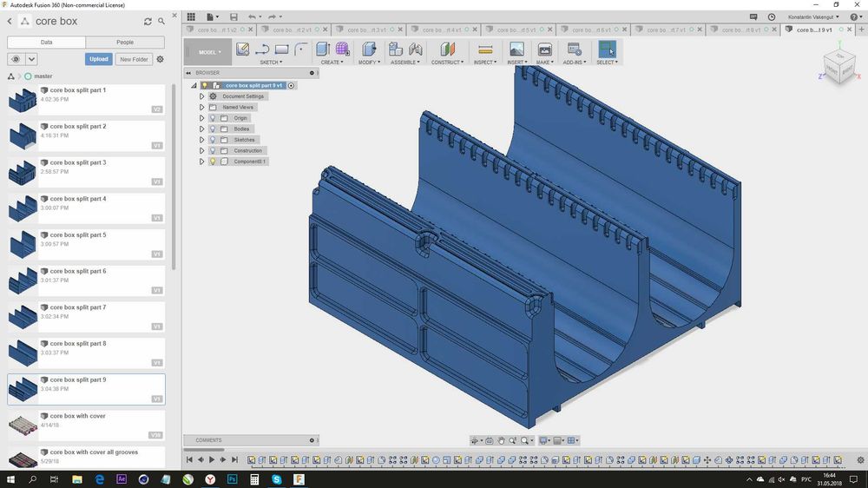Activate the Extrude tool
Viewport: 868px width, 488px height.
coord(323,49)
